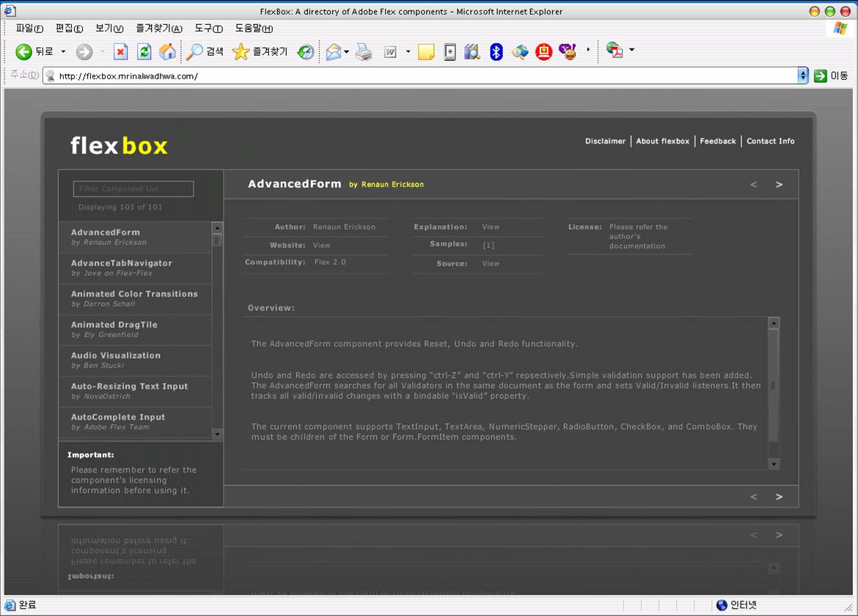Select AdvanceTabNavigator in component list
This screenshot has width=858, height=616.
click(135, 268)
